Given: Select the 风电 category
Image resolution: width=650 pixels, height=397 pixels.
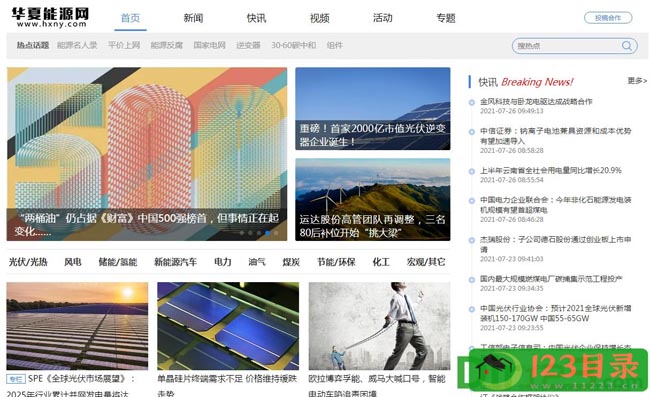Looking at the screenshot, I should click(73, 262).
